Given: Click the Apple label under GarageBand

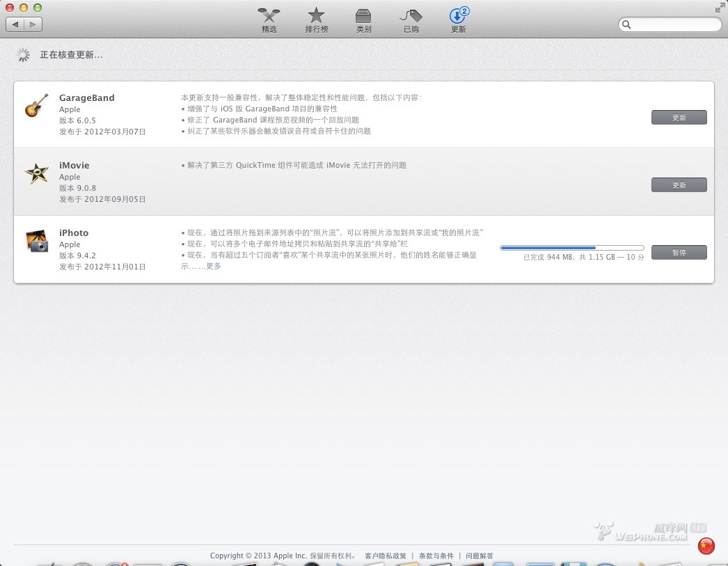Looking at the screenshot, I should pyautogui.click(x=70, y=109).
